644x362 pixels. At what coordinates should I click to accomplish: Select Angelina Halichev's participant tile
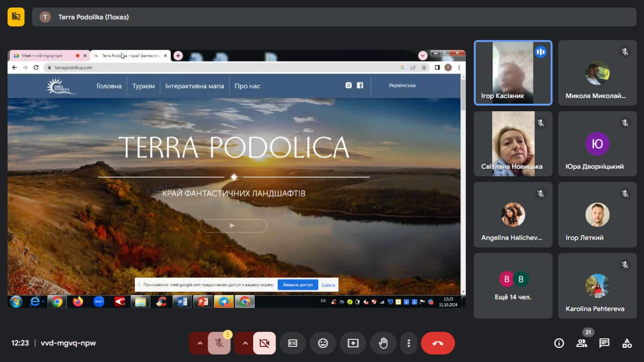click(x=513, y=214)
